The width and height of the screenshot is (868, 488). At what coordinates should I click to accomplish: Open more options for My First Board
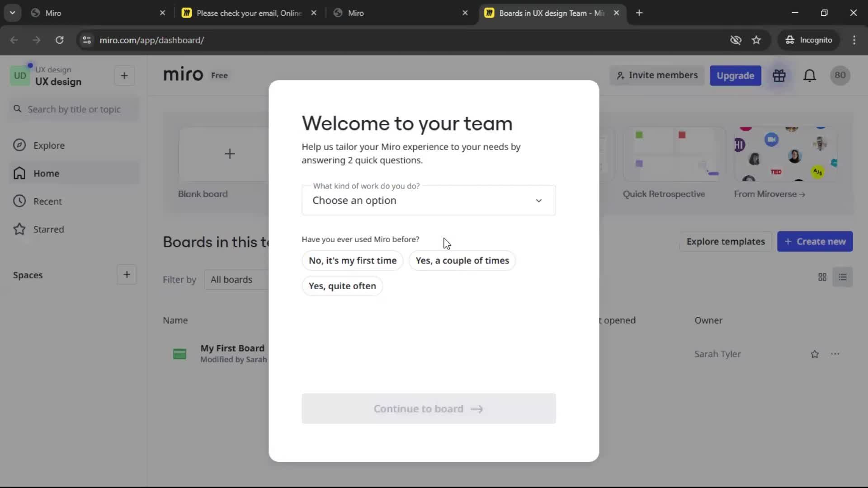(835, 354)
